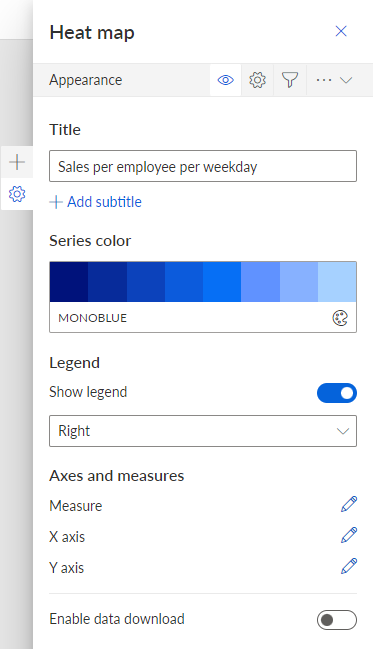The height and width of the screenshot is (649, 373).
Task: Select the lightest blue color swatch
Action: coord(337,281)
